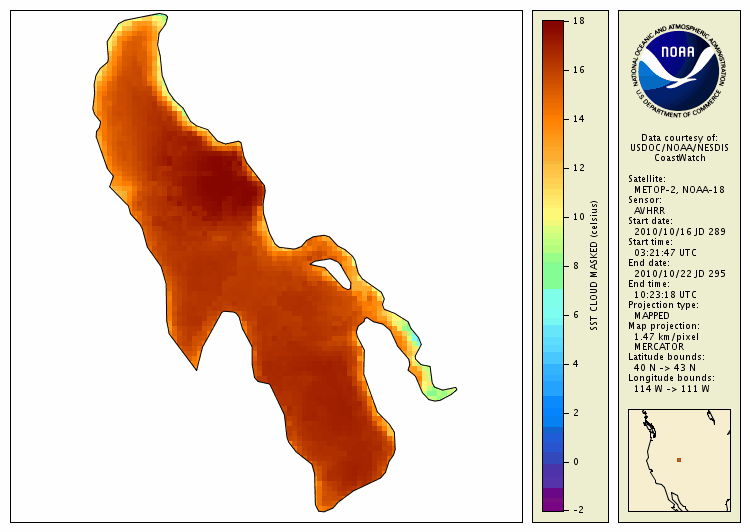Click the MERCATOR value
The height and width of the screenshot is (532, 750).
point(659,346)
